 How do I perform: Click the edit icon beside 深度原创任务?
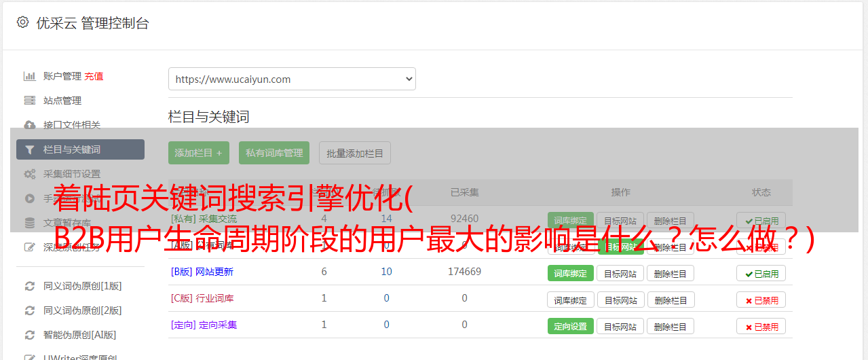pos(30,247)
